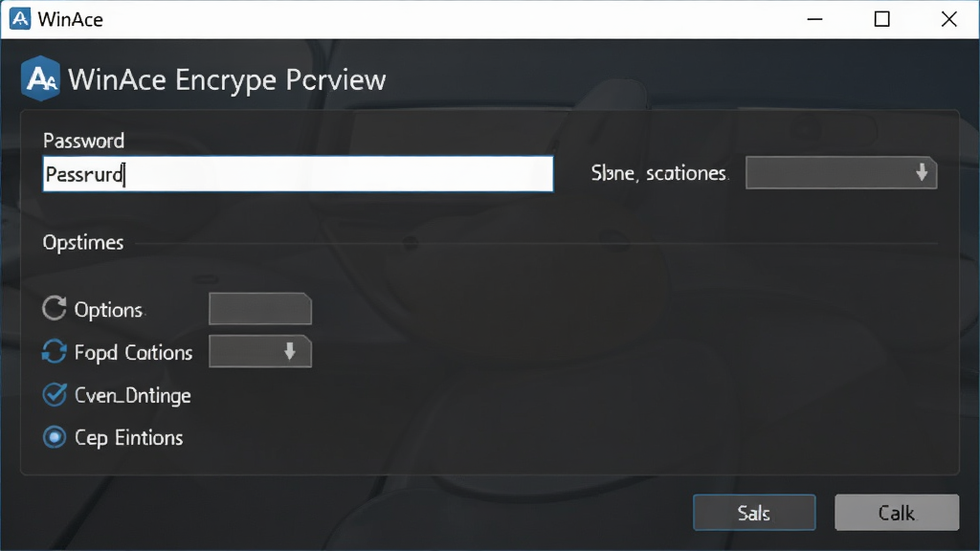Click the refresh icon beside Options

[55, 309]
